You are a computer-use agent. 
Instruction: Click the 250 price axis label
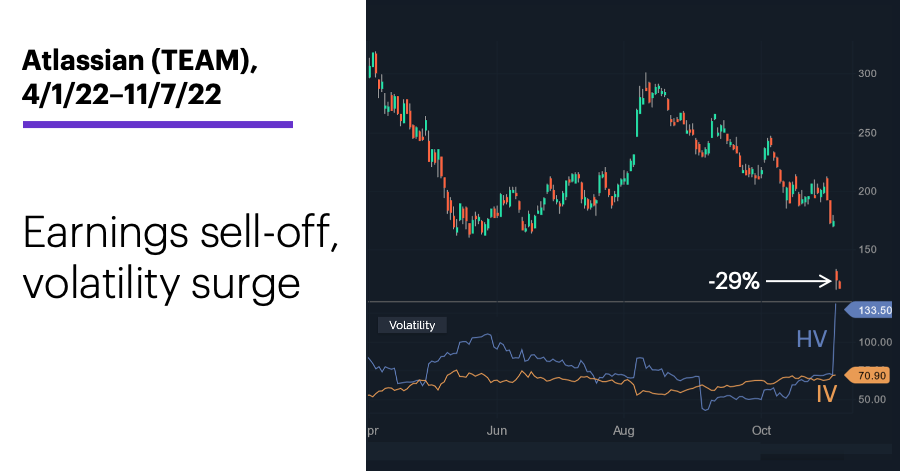click(x=867, y=133)
